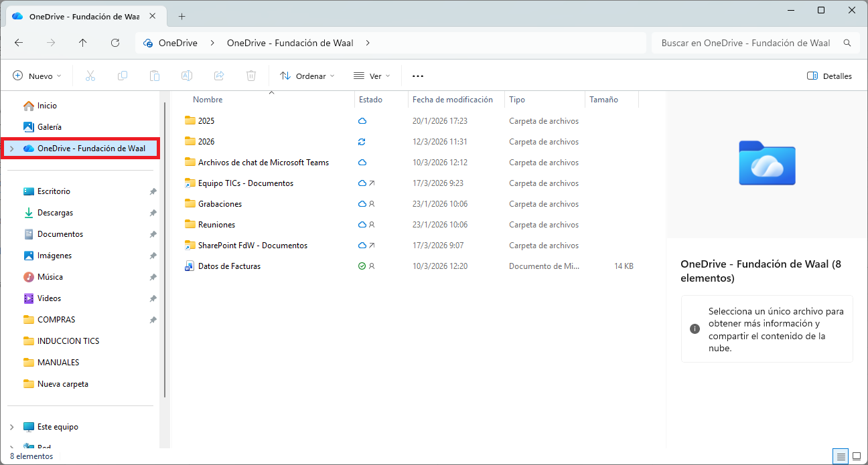The width and height of the screenshot is (868, 465).
Task: Click the Inicio home icon in the sidebar
Action: (28, 106)
